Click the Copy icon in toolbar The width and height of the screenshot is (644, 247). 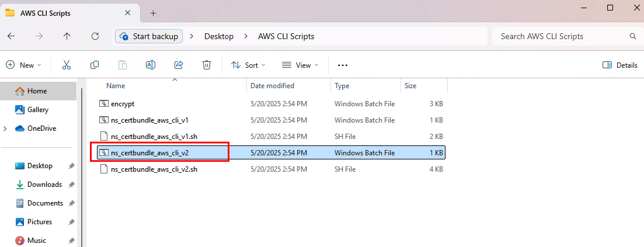click(x=95, y=65)
